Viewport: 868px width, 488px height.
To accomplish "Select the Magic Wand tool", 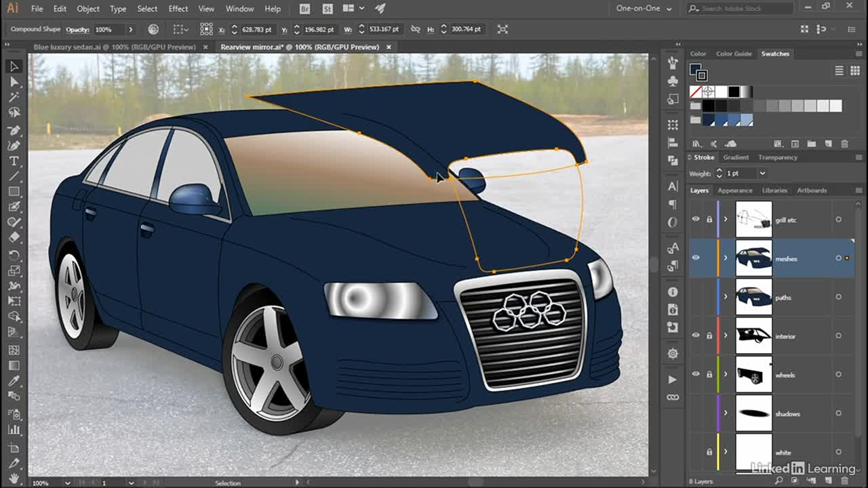I will tap(14, 98).
